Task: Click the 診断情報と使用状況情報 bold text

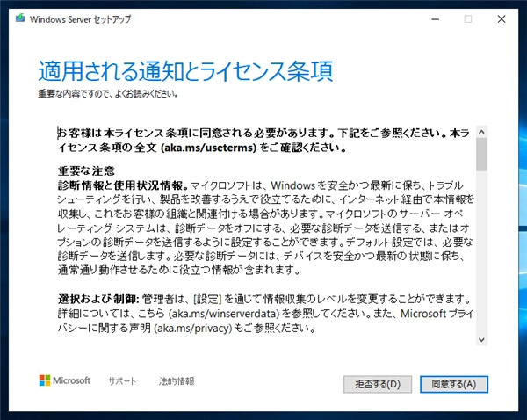Action: 121,185
